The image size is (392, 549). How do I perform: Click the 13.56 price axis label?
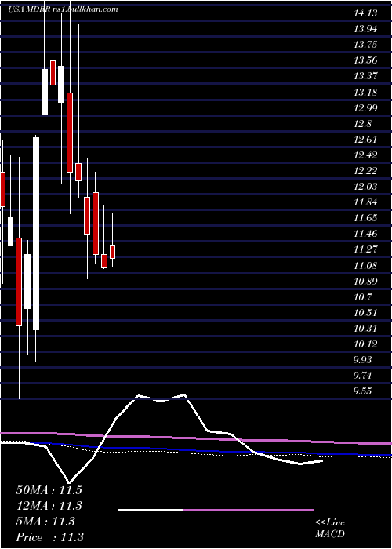(x=365, y=60)
